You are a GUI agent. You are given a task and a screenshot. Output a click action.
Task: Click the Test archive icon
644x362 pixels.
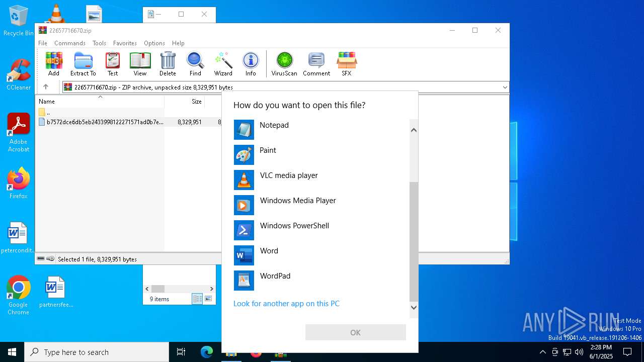pos(113,64)
